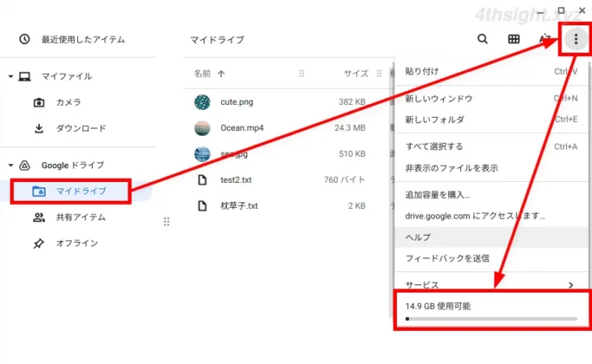592x364 pixels.
Task: Select the Ocean.mp4 file name
Action: tap(242, 128)
